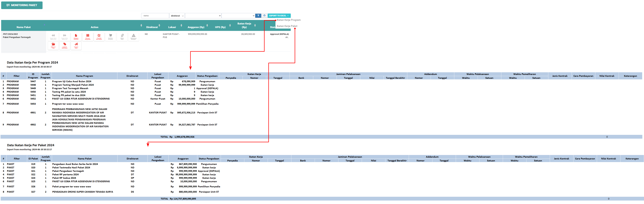This screenshot has width=644, height=204.
Task: Click the Catatan/Keterangan tag icon
Action: pos(65,45)
